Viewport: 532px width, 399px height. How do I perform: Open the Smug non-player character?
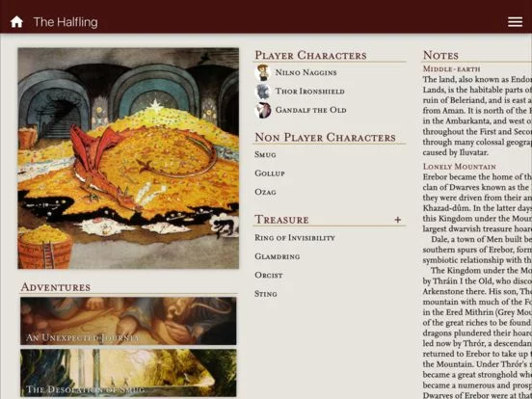265,155
